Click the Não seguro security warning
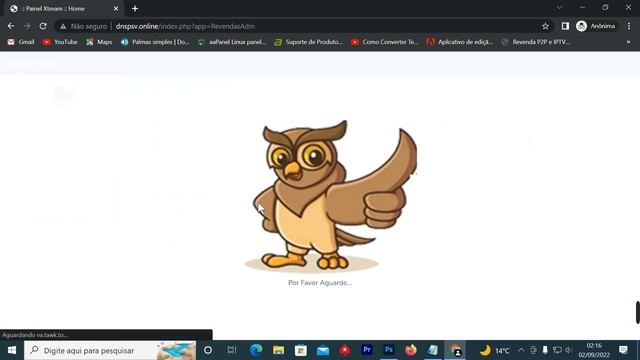This screenshot has width=640, height=360. tap(83, 26)
